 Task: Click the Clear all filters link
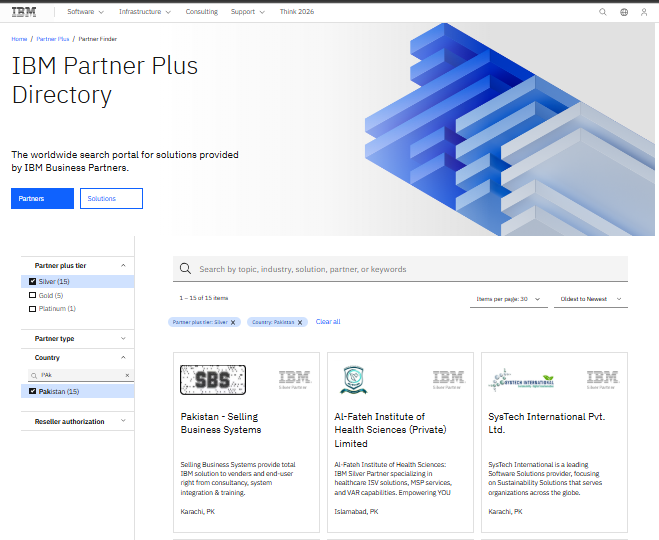click(x=328, y=322)
